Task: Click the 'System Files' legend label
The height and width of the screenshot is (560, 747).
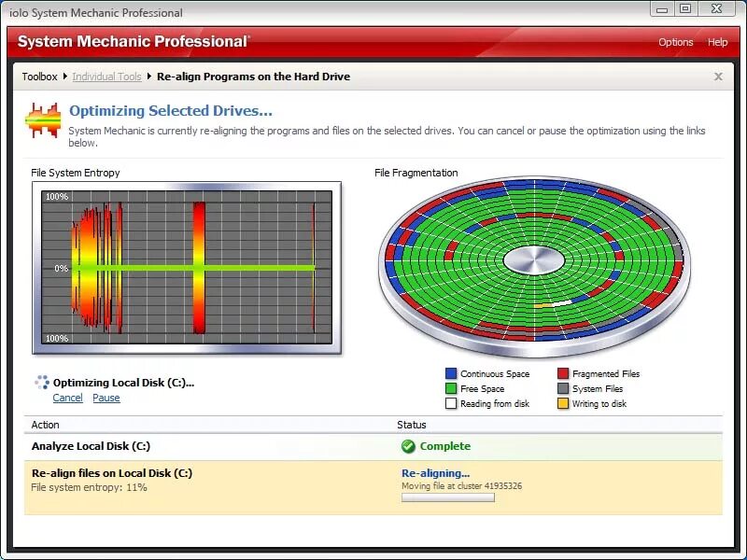Action: (x=598, y=389)
